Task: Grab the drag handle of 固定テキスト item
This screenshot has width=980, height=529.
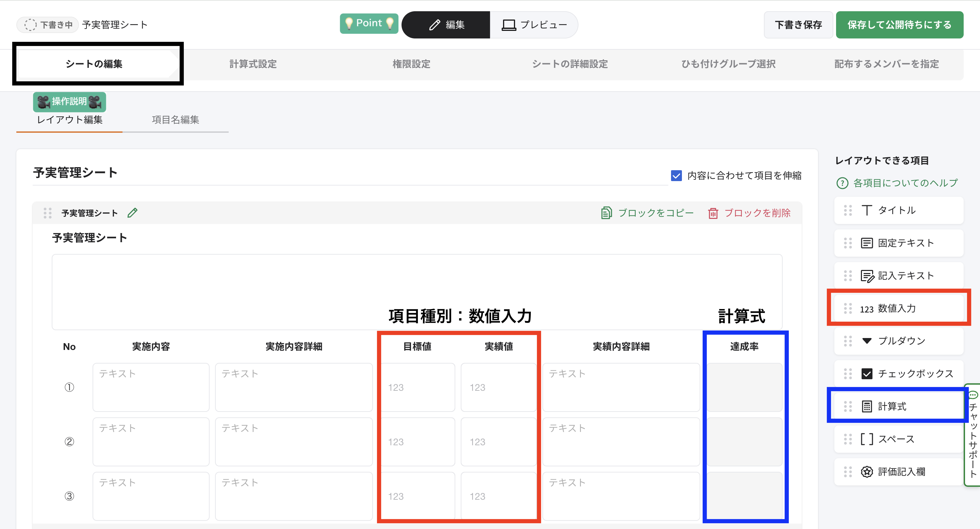Action: (x=848, y=243)
